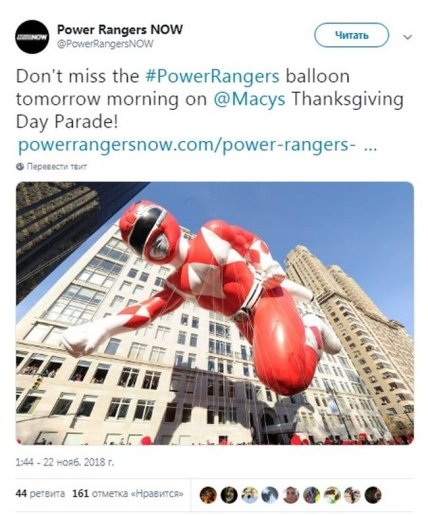The width and height of the screenshot is (428, 515).
Task: Open the first liker's avatar
Action: (208, 495)
